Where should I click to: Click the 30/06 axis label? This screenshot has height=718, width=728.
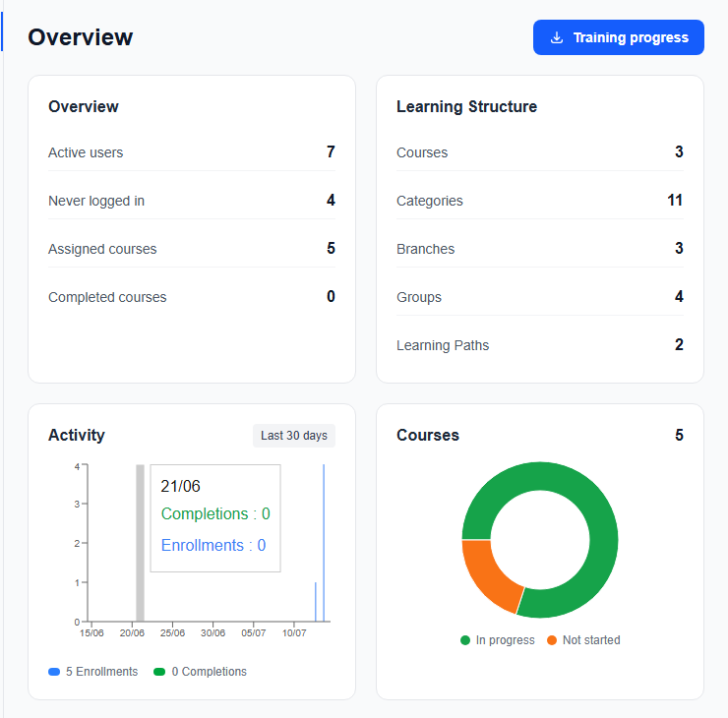[x=212, y=633]
